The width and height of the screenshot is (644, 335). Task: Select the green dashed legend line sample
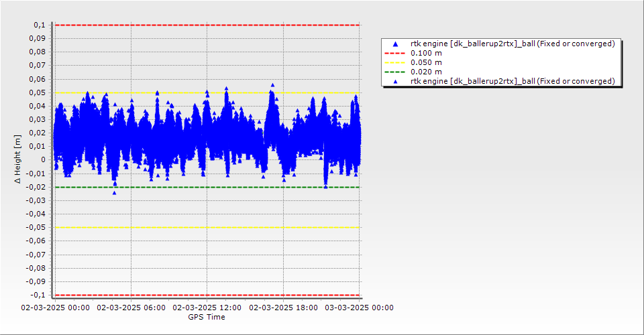pos(394,72)
